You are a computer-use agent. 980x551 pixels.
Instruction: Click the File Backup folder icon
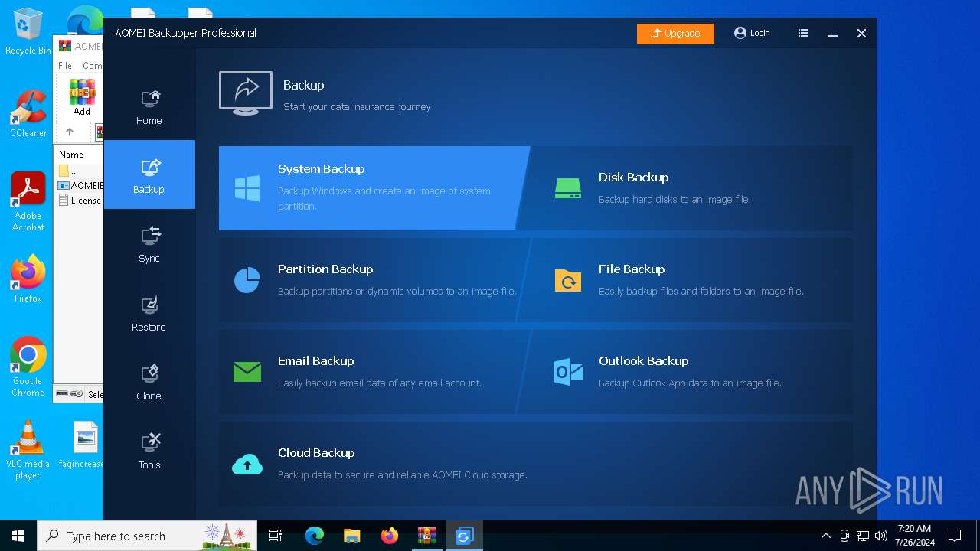point(568,281)
